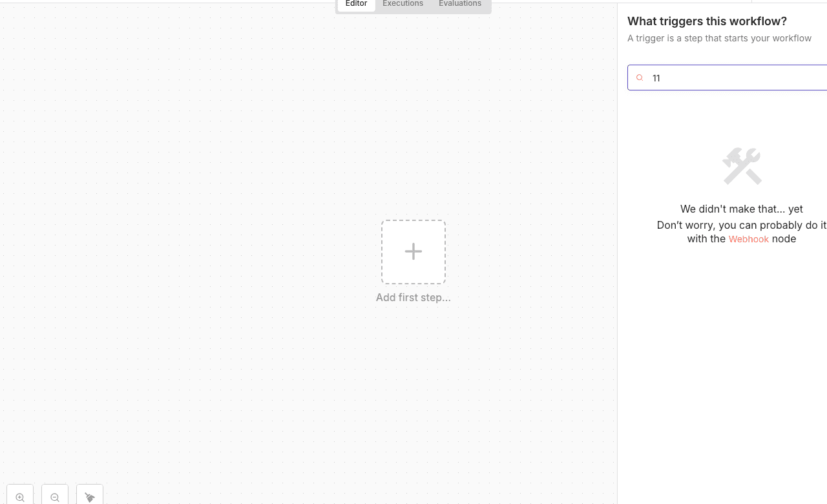This screenshot has width=827, height=504.
Task: Click the magnifier icon in the trigger search
Action: (x=640, y=78)
